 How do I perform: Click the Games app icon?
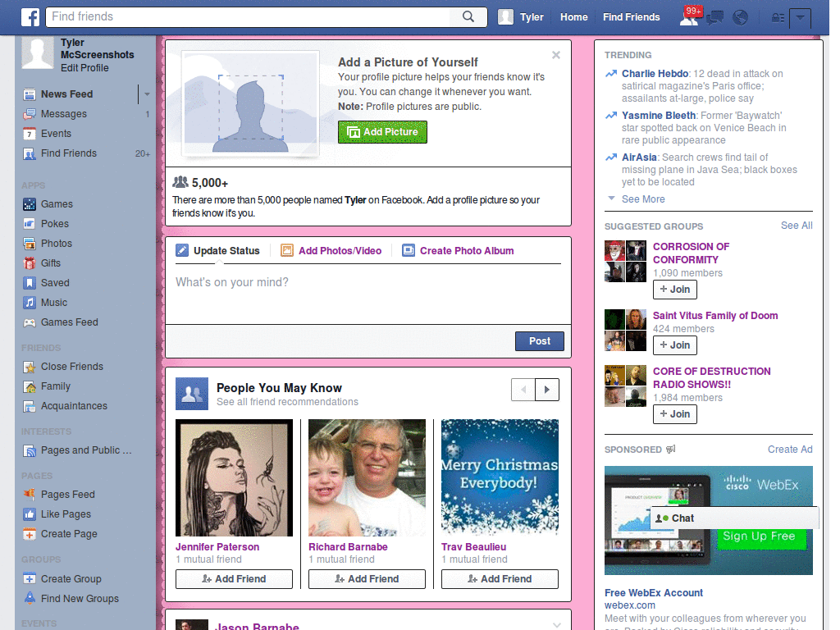click(x=30, y=204)
